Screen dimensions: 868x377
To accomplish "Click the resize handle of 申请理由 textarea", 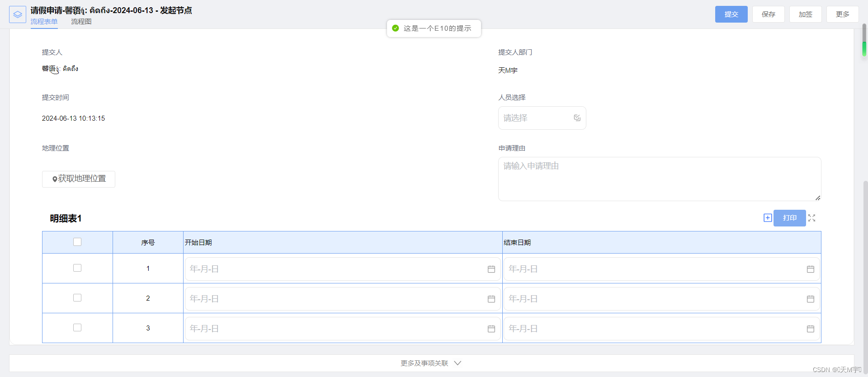I will (x=818, y=198).
